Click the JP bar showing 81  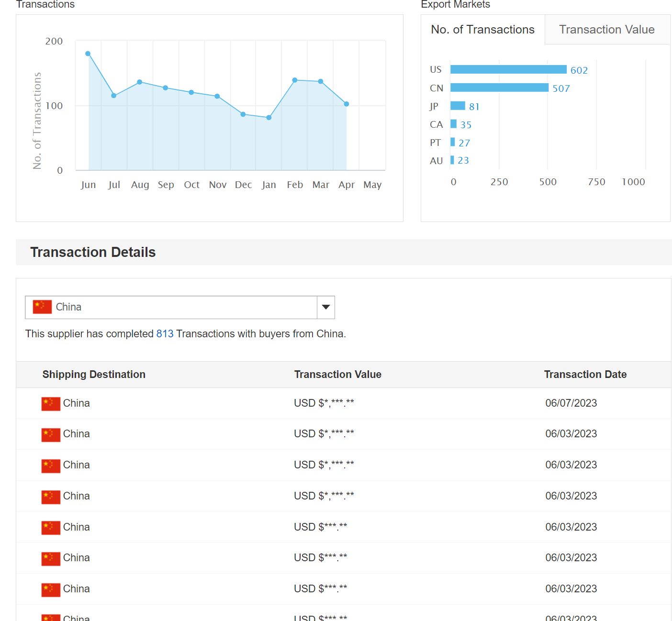458,106
